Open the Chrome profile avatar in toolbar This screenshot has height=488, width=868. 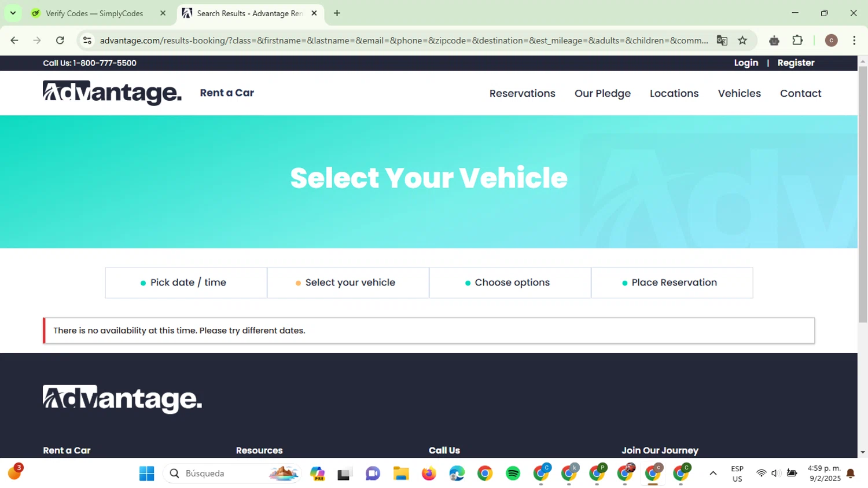pos(831,41)
